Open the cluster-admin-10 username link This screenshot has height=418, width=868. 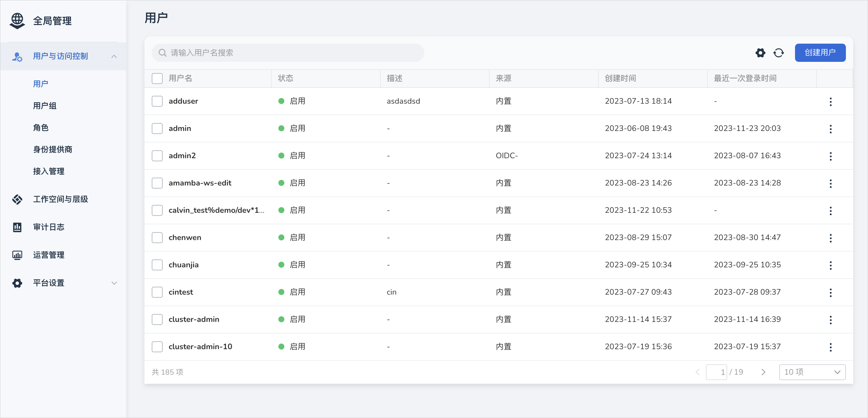200,347
